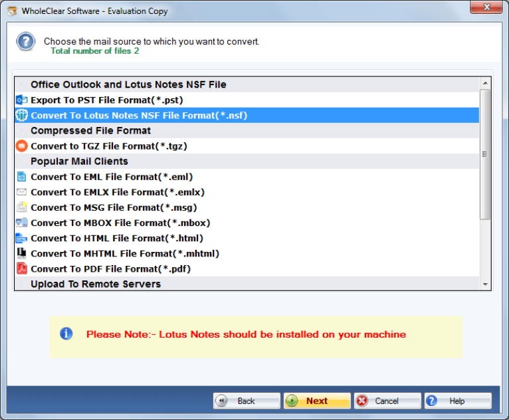Choose Convert to TGZ File Format

coord(247,146)
